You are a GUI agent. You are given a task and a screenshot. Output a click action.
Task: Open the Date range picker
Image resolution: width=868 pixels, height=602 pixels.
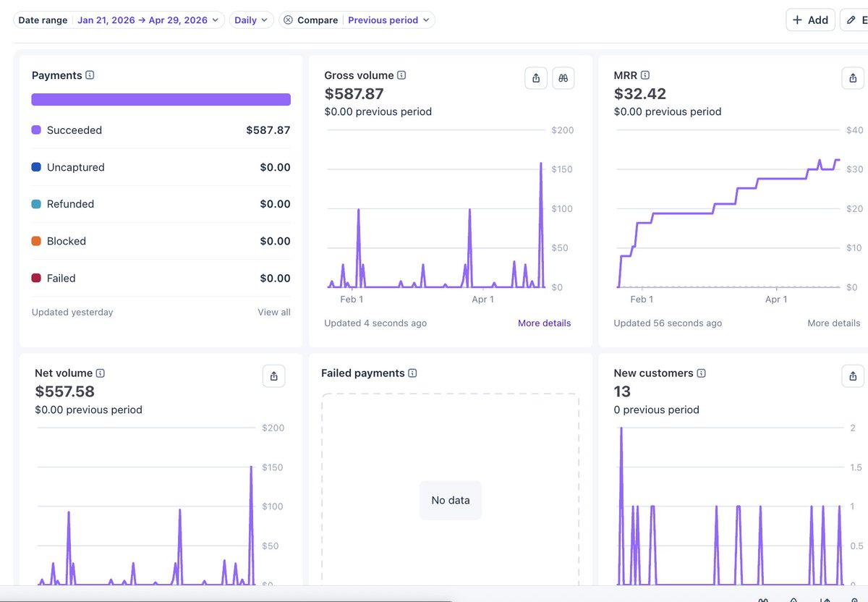pos(119,20)
